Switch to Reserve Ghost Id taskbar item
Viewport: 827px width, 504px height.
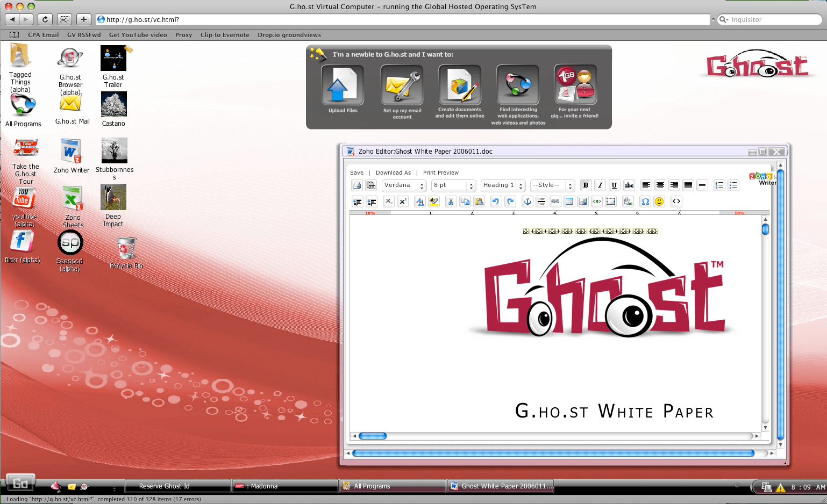point(177,486)
